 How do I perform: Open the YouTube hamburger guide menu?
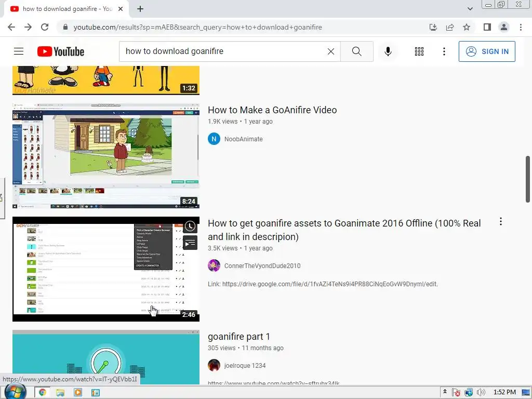[x=19, y=51]
